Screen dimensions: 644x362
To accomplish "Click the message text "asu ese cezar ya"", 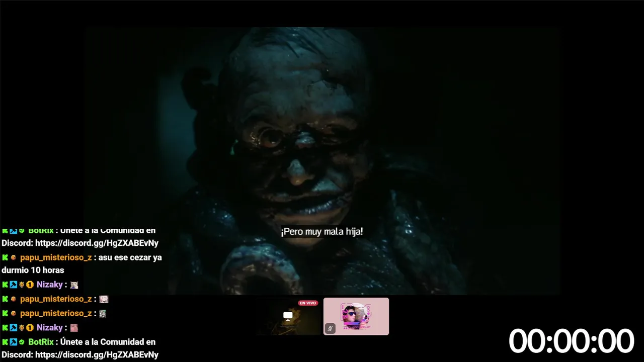I will click(131, 257).
